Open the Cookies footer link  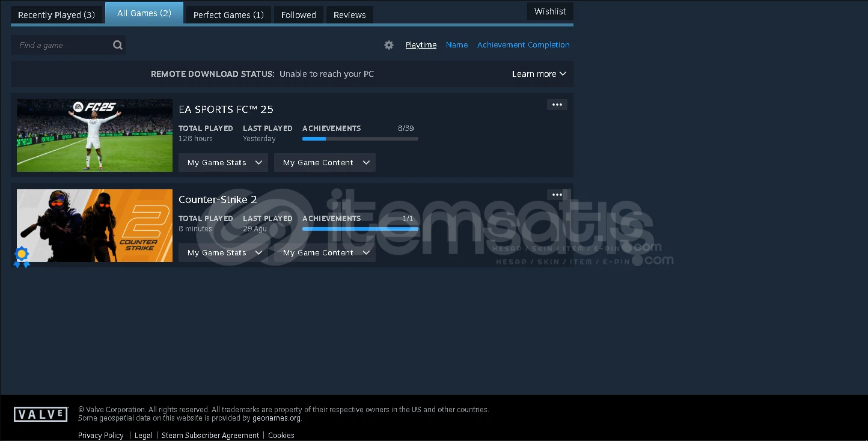[281, 436]
